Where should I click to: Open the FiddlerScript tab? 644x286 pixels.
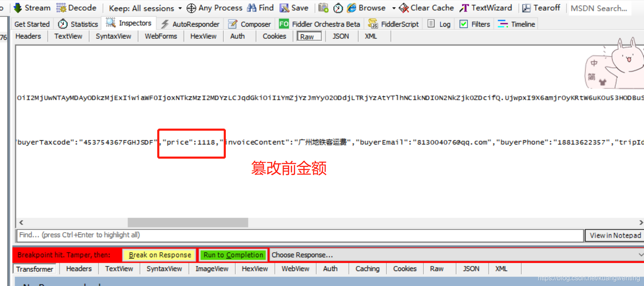click(x=394, y=24)
